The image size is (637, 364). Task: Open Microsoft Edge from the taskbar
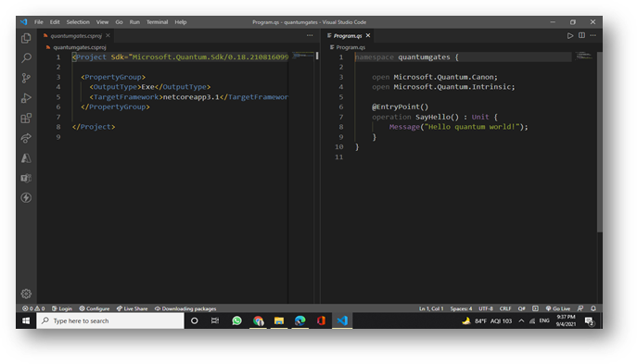pos(300,320)
